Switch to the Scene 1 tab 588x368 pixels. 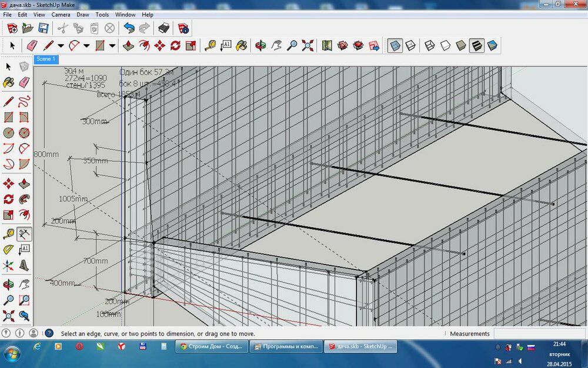click(x=46, y=59)
